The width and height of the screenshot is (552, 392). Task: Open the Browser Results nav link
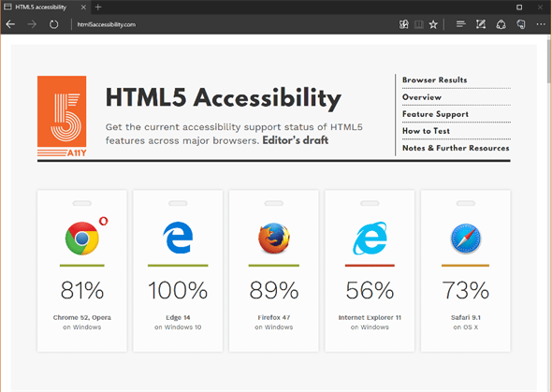point(434,80)
